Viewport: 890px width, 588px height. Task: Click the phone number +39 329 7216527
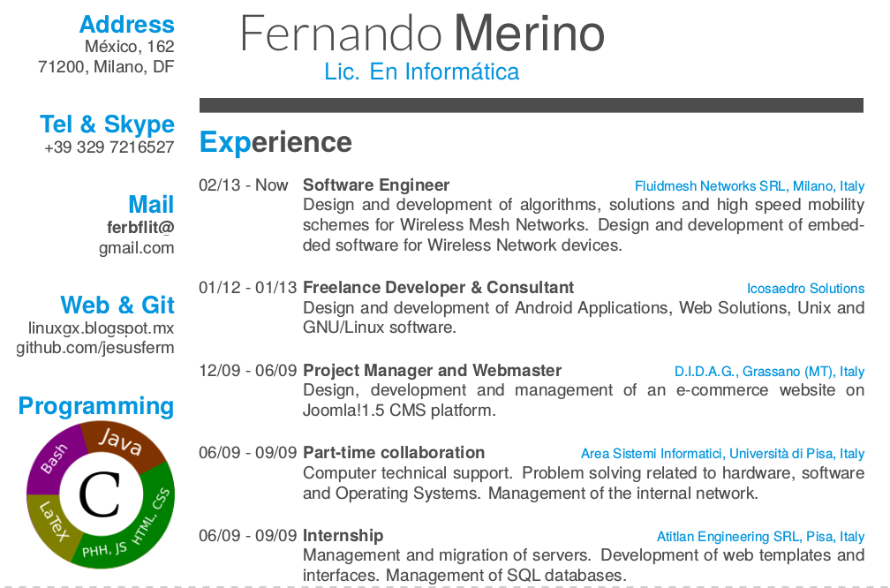[109, 147]
